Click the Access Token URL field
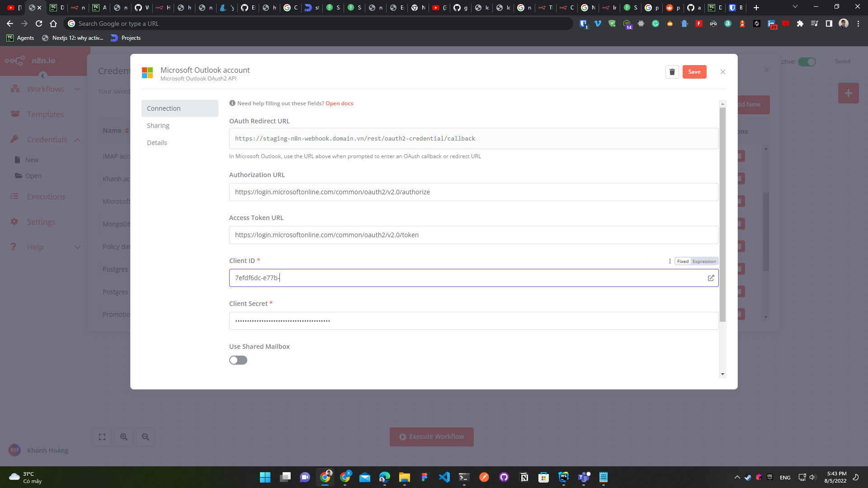Image resolution: width=868 pixels, height=488 pixels. coord(473,235)
